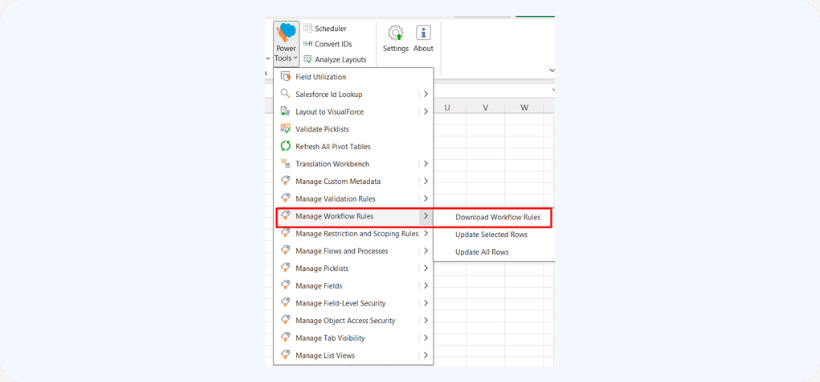Click the Analyze Layouts icon
This screenshot has height=382, width=820.
[308, 59]
